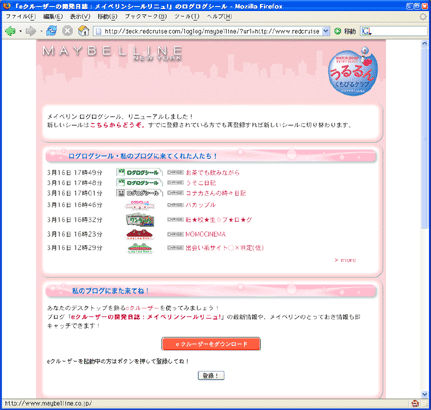Viewport: 431px width, 410px height.
Task: Expand the URL bar history dropdown
Action: tap(326, 31)
